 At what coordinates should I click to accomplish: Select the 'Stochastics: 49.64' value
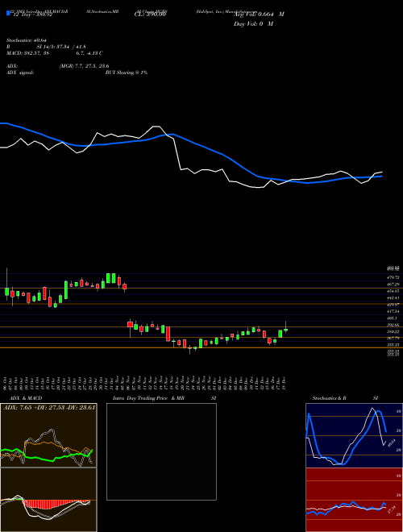coord(26,41)
